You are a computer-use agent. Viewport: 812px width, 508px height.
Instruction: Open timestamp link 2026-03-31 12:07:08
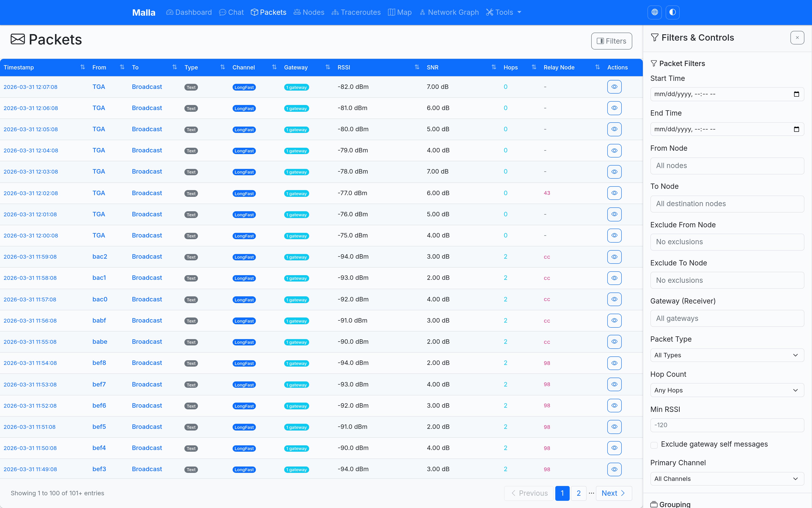[x=30, y=87]
